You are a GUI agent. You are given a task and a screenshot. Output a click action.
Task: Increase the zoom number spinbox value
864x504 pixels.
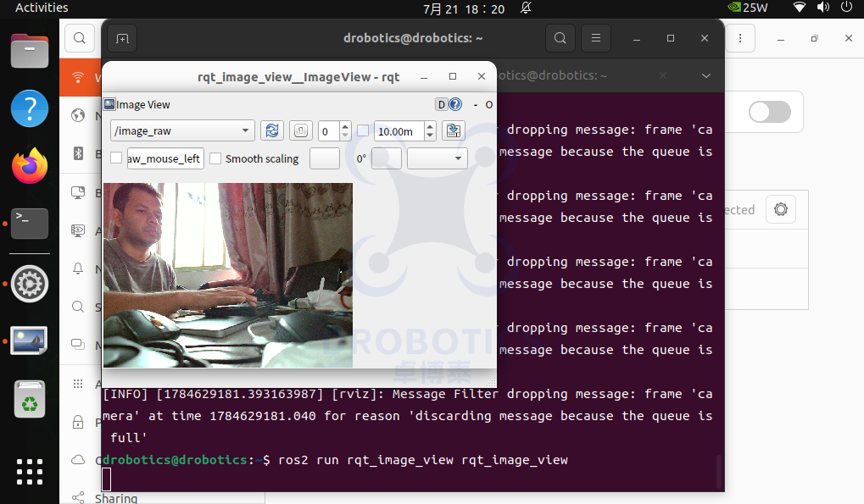pyautogui.click(x=345, y=126)
